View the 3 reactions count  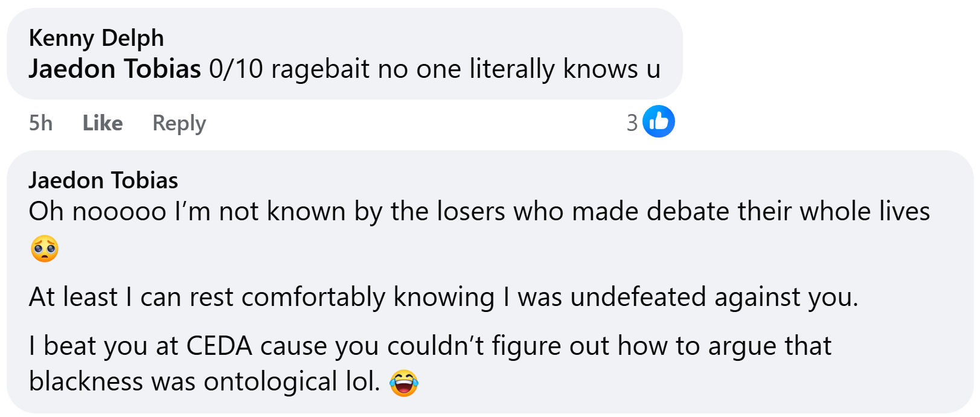point(632,123)
